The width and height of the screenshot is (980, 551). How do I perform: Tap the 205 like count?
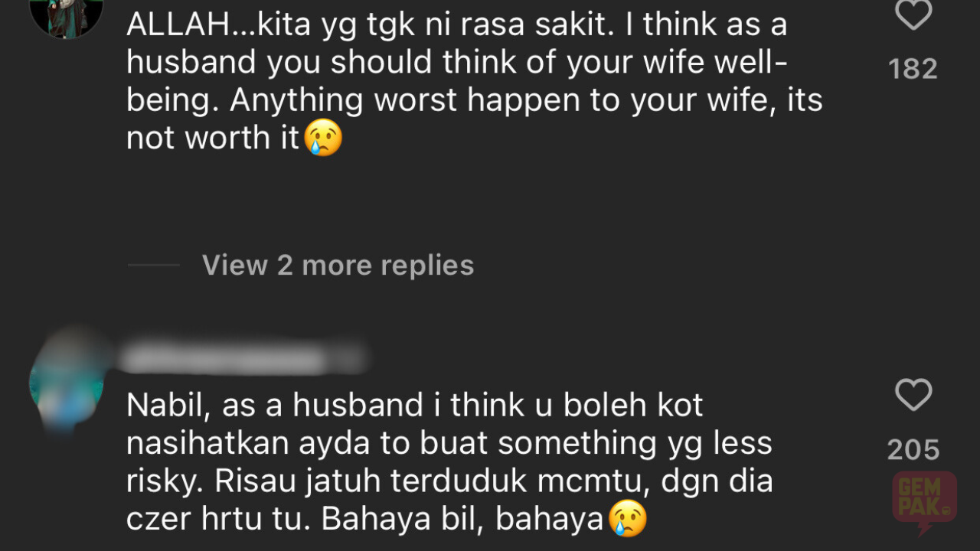[913, 449]
